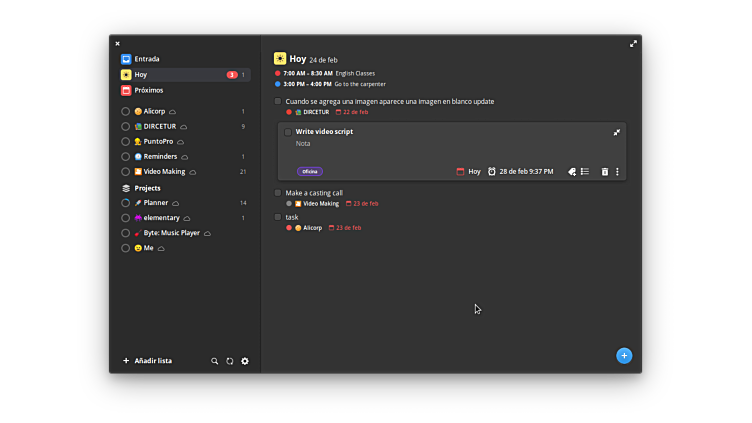Click the alarm clock reminder icon
Screen dimensions: 752x423
click(492, 172)
